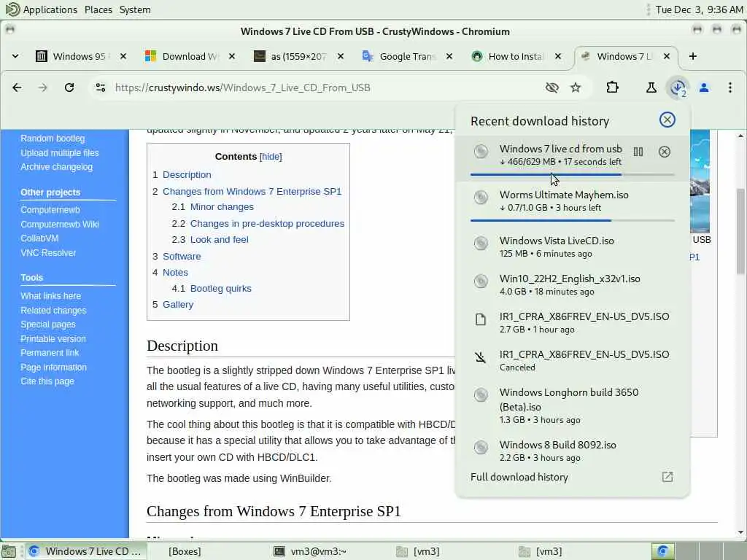Viewport: 747px width, 560px height.
Task: Open Archive changelog sidebar link
Action: click(x=56, y=167)
